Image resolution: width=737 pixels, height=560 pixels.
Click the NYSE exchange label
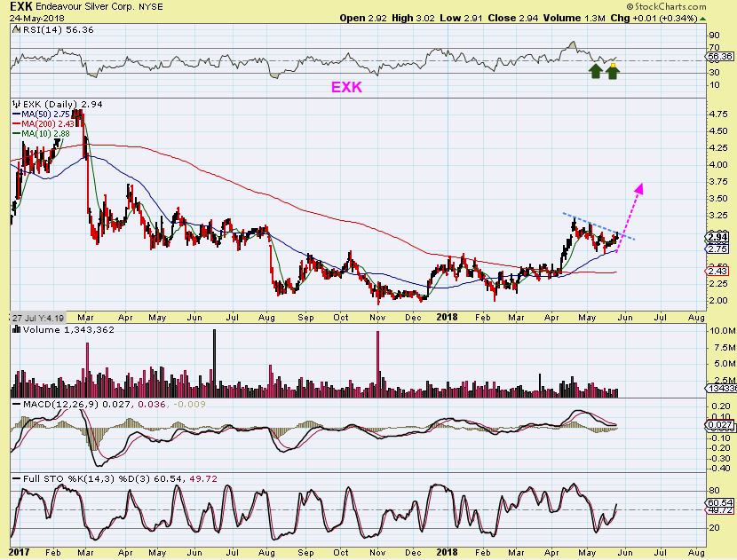[x=150, y=7]
